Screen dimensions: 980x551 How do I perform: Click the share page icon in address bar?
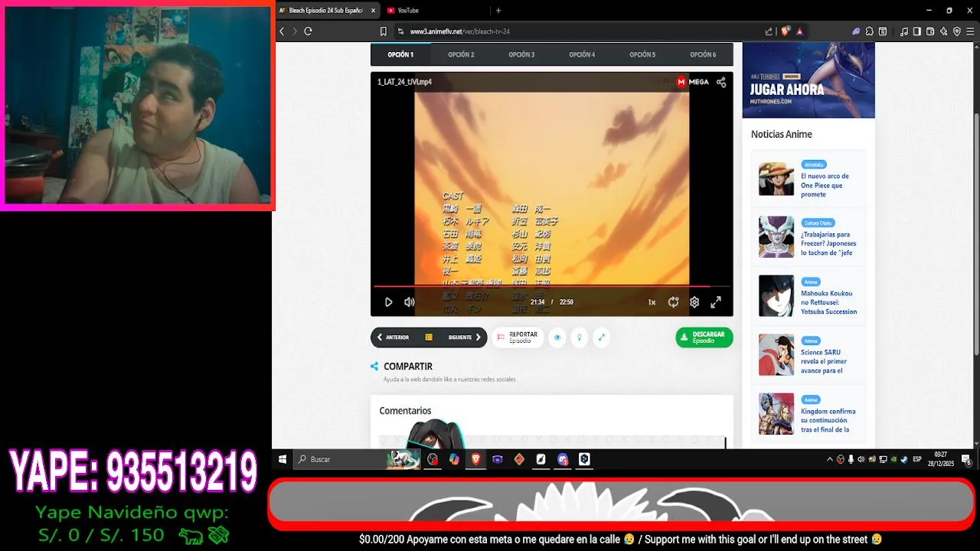click(769, 31)
